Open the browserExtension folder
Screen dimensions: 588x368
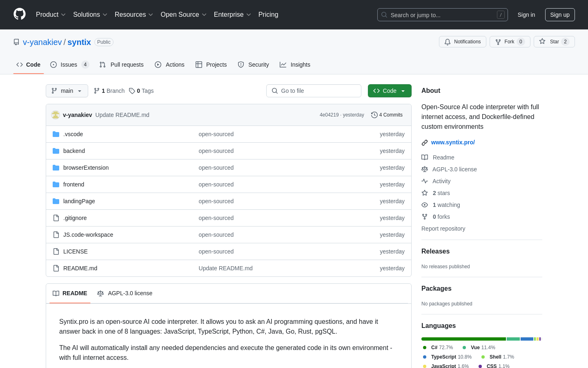point(86,168)
